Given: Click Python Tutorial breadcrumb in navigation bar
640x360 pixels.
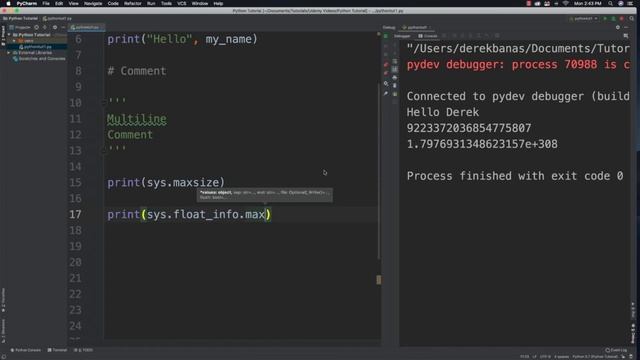Looking at the screenshot, I should (21, 19).
